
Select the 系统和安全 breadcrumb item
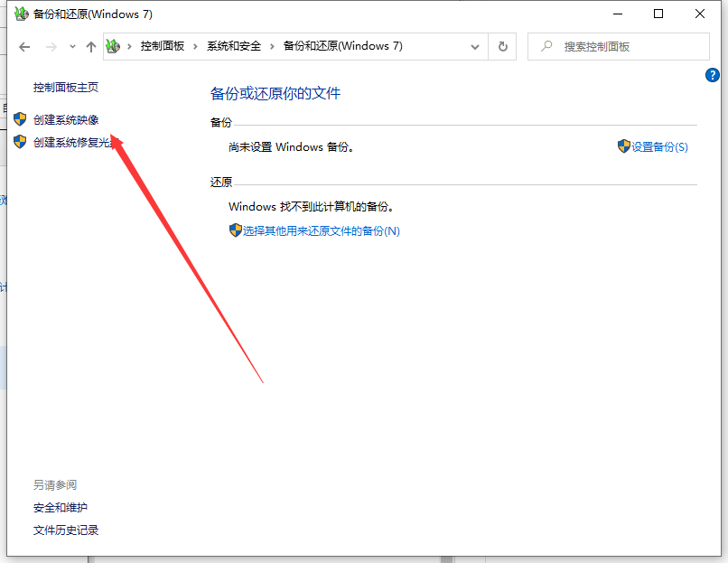click(x=233, y=46)
